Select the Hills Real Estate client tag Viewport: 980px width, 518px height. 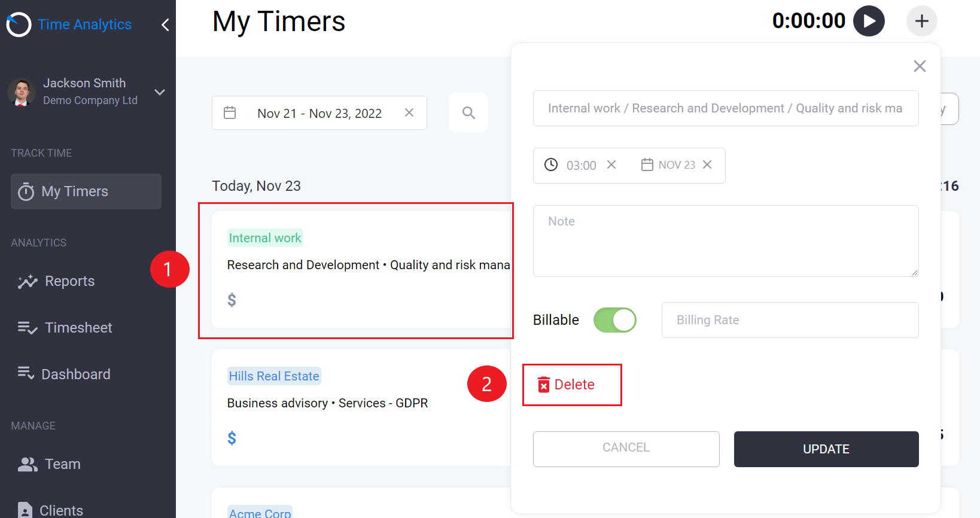[274, 376]
